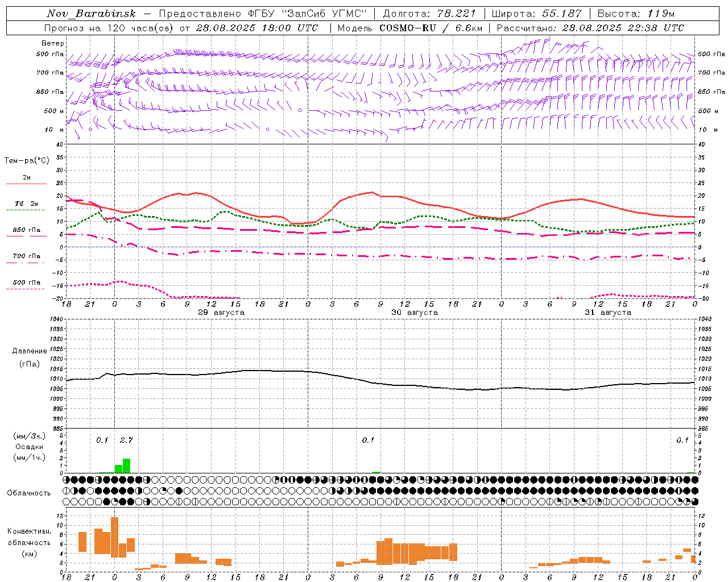Click the Конвективн. label text
The image size is (728, 582).
pos(29,531)
